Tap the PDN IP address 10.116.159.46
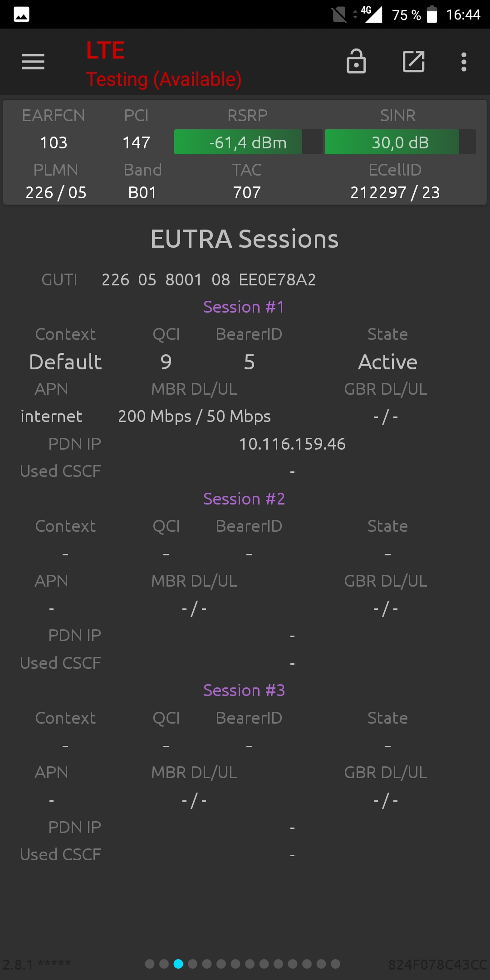 click(x=292, y=444)
